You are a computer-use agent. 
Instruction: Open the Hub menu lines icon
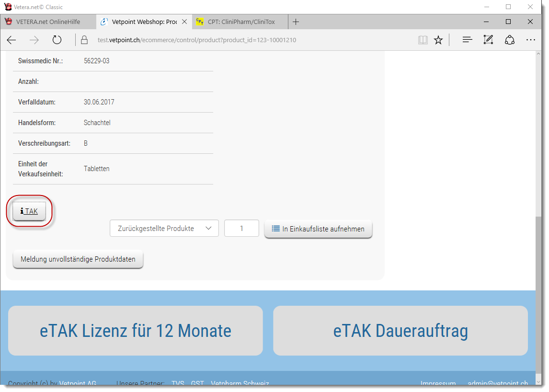(467, 40)
